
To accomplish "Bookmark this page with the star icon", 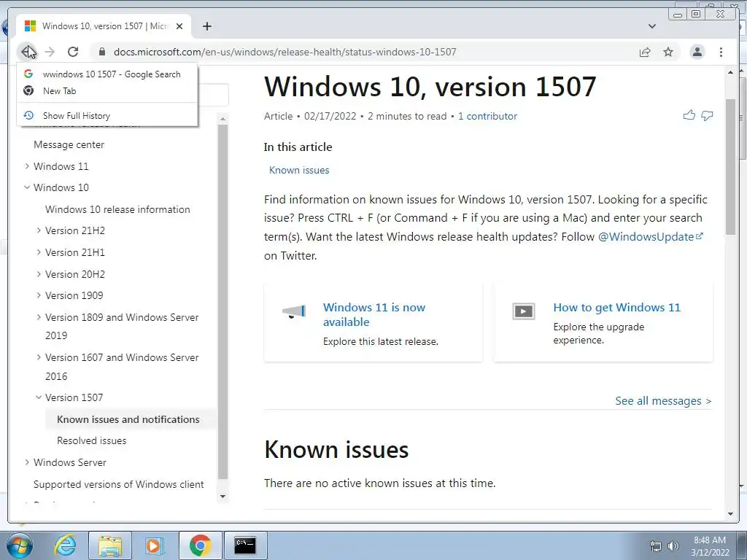I will 668,52.
